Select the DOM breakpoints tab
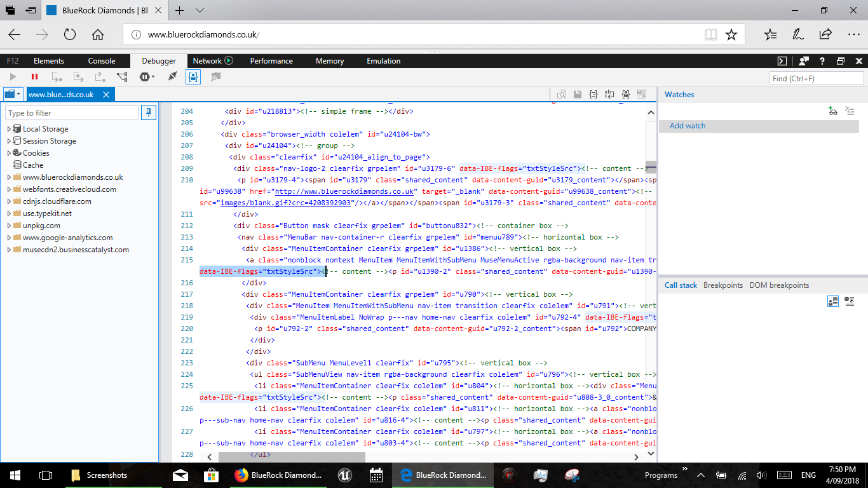Image resolution: width=868 pixels, height=488 pixels. [779, 285]
